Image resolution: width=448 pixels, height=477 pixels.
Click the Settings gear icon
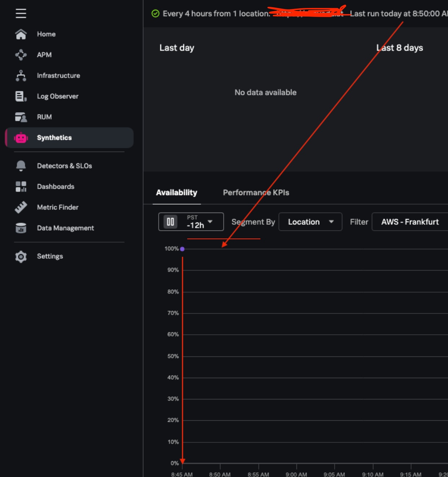click(21, 257)
